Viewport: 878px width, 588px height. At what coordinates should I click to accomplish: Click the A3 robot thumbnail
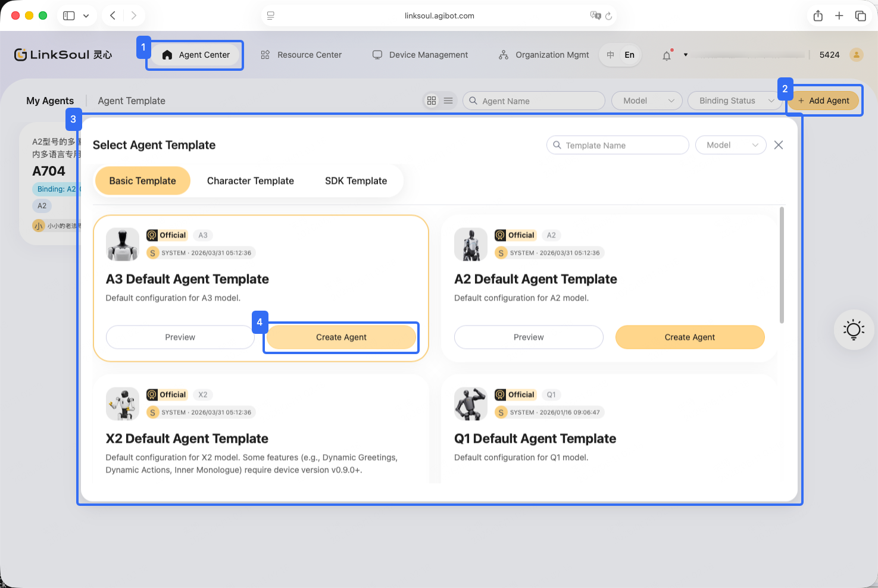(123, 245)
